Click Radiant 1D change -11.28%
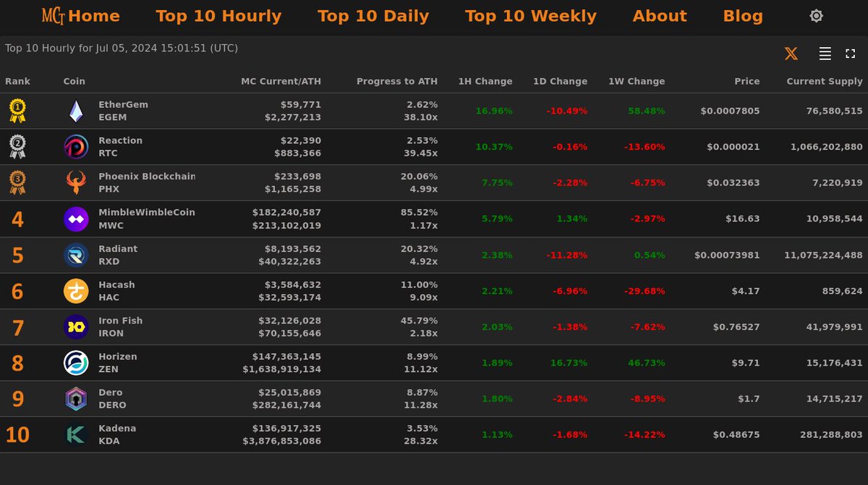 pos(566,255)
